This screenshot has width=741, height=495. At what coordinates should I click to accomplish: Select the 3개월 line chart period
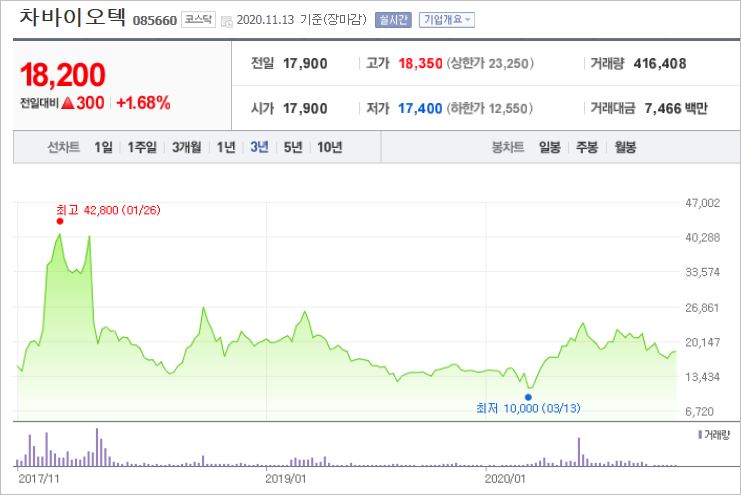click(x=186, y=148)
